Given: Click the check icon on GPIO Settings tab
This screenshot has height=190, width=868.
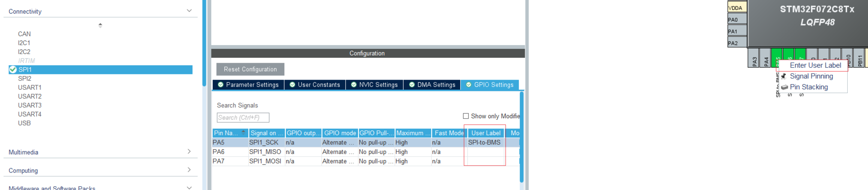Looking at the screenshot, I should pyautogui.click(x=469, y=85).
